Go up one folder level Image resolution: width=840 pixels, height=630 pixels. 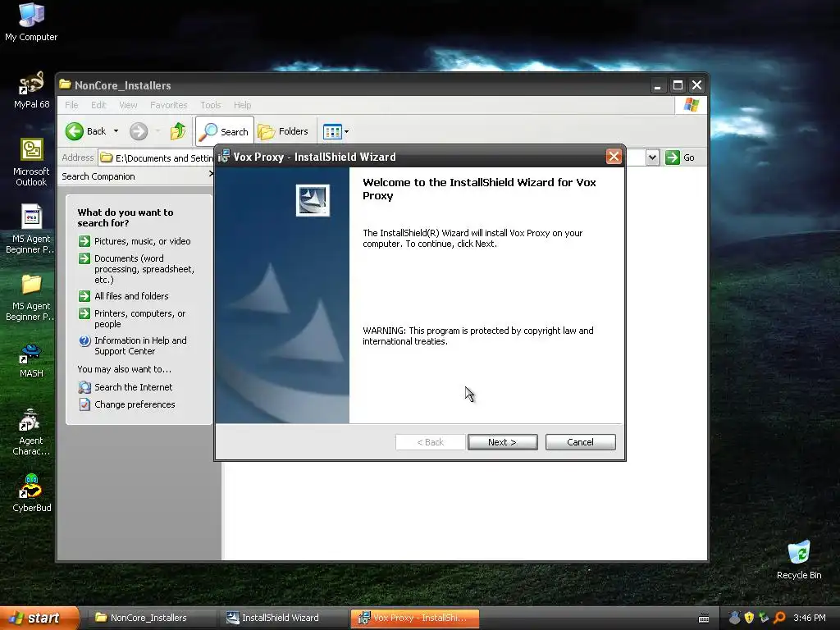click(178, 131)
